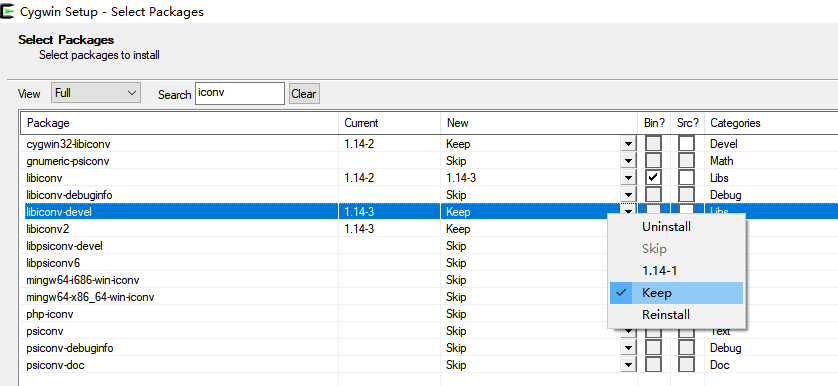
Task: Toggle Bin checkbox for libiconv-debuginfo
Action: 653,195
